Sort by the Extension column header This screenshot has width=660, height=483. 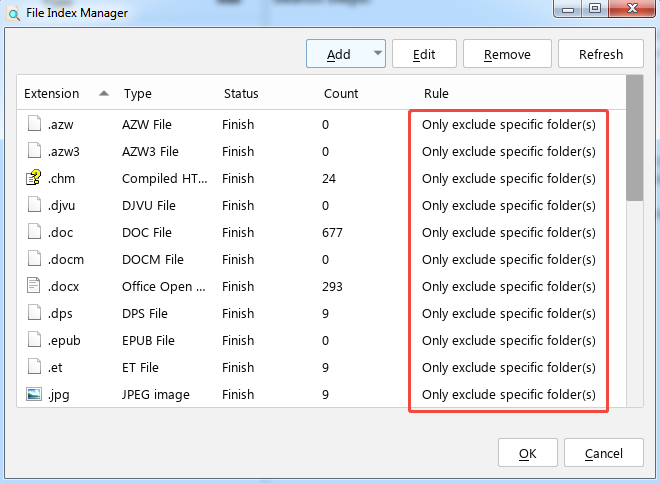pos(52,94)
